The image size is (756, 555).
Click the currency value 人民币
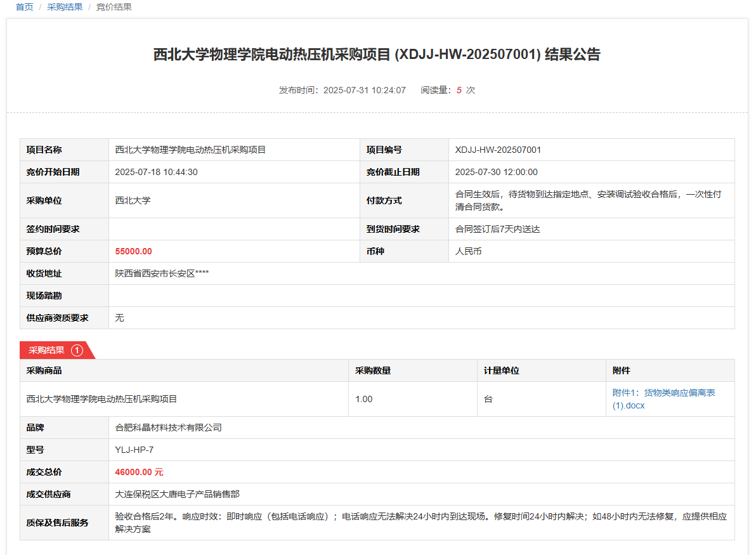pos(468,252)
